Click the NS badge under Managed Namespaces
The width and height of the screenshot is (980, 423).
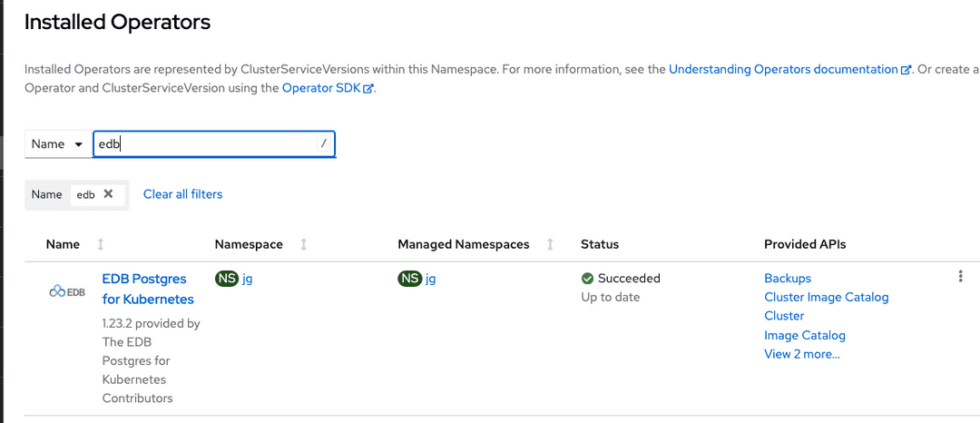[x=410, y=279]
